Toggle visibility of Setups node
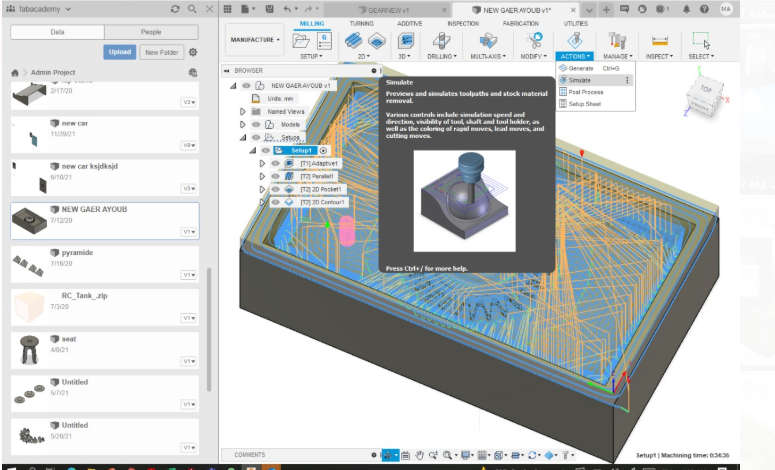The width and height of the screenshot is (775, 470). pos(256,137)
